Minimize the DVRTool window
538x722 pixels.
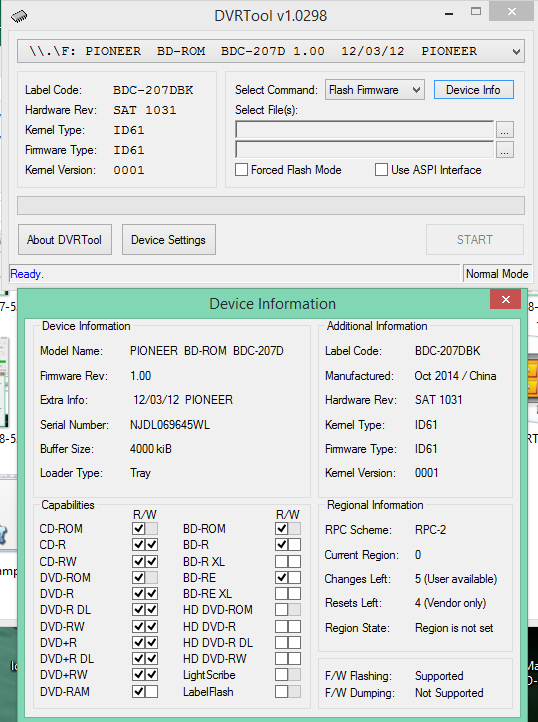click(x=449, y=14)
